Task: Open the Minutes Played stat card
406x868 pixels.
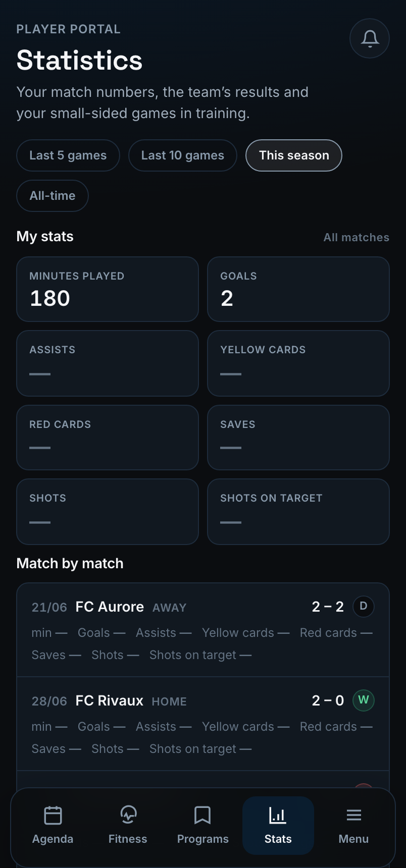Action: 108,289
